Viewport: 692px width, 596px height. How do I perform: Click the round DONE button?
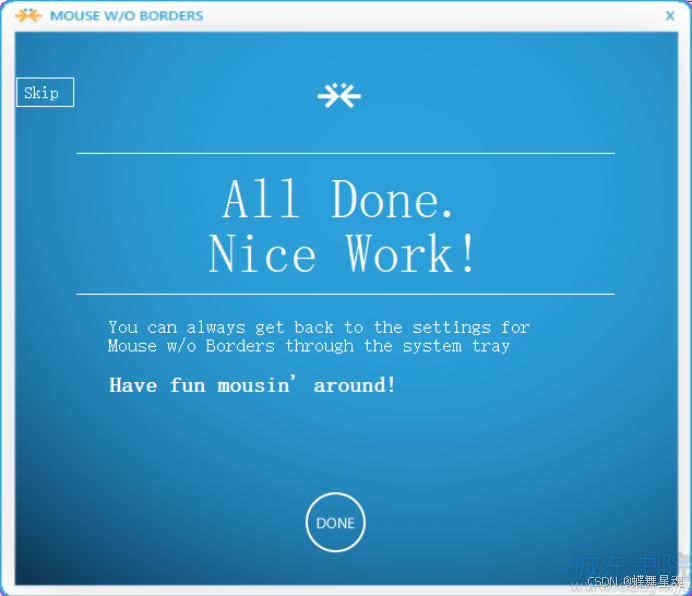[335, 522]
